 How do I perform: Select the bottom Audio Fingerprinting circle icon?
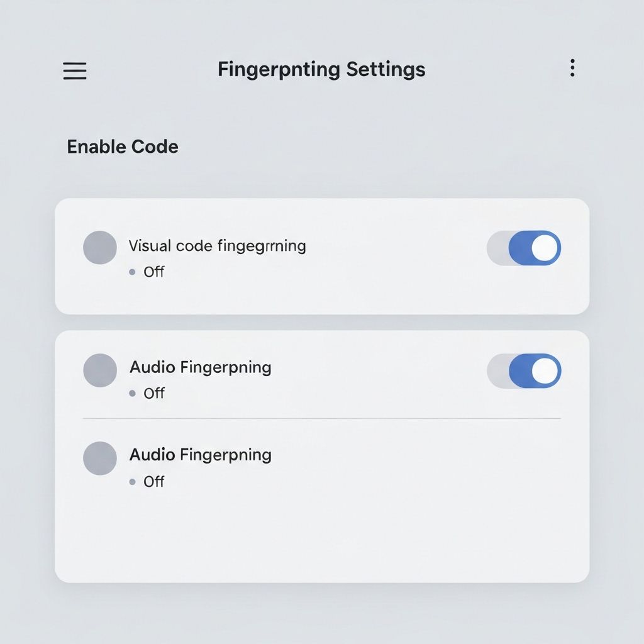point(99,458)
